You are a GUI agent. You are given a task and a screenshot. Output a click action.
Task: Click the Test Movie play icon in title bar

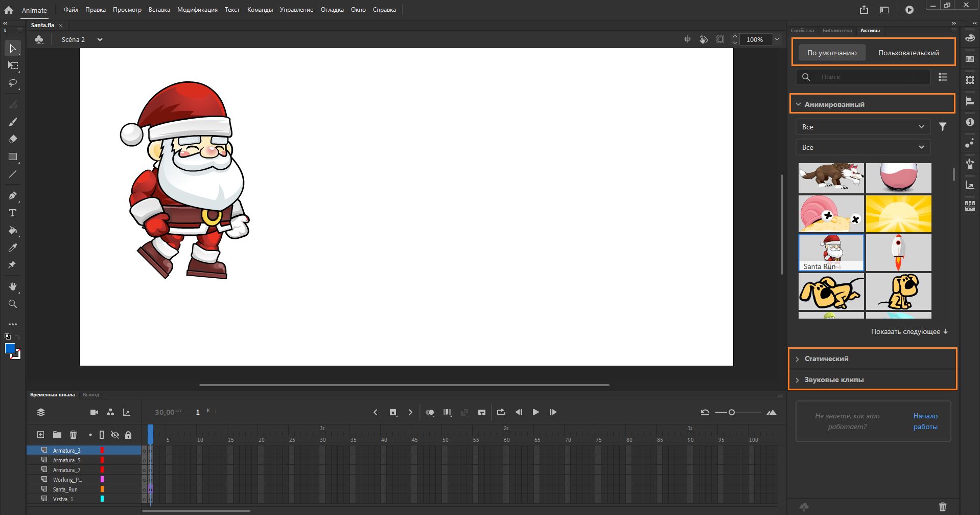coord(909,10)
